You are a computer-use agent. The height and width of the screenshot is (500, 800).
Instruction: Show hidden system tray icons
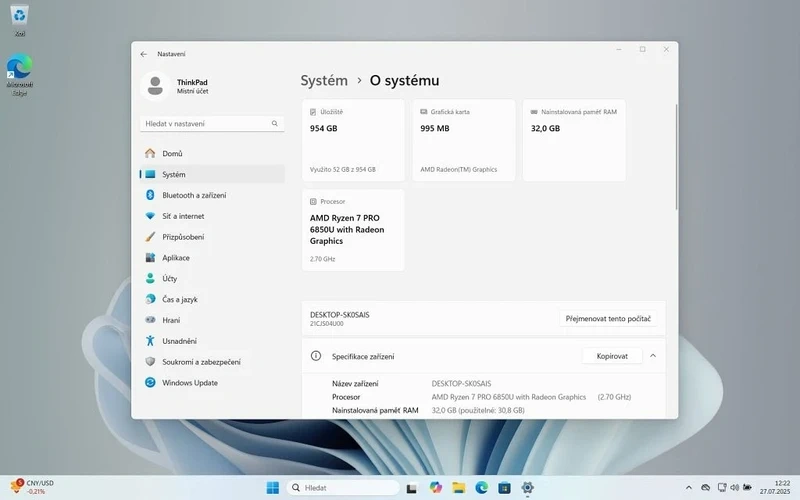[x=688, y=487]
